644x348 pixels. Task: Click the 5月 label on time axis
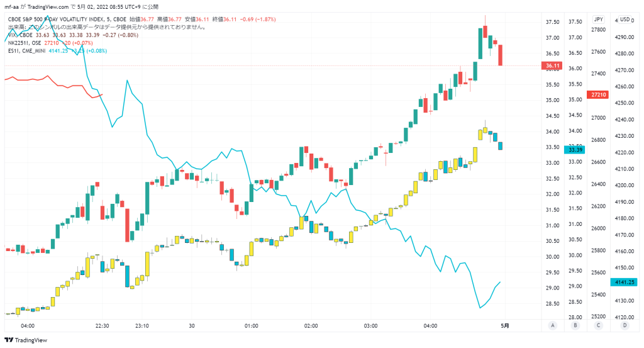[x=505, y=326]
